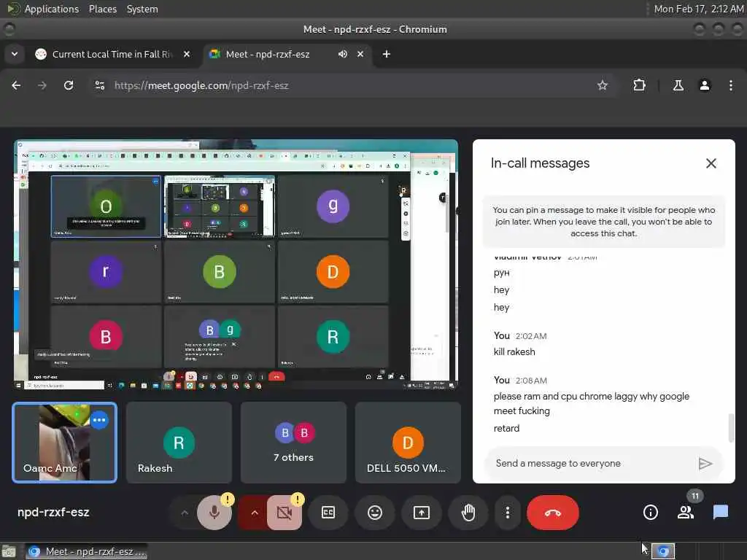The height and width of the screenshot is (560, 747).
Task: Click show desktop icon in bottom panel
Action: 8,551
